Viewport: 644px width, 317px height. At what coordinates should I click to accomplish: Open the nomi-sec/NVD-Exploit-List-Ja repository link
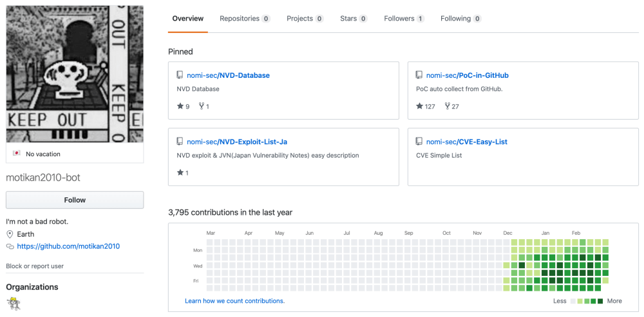click(237, 142)
